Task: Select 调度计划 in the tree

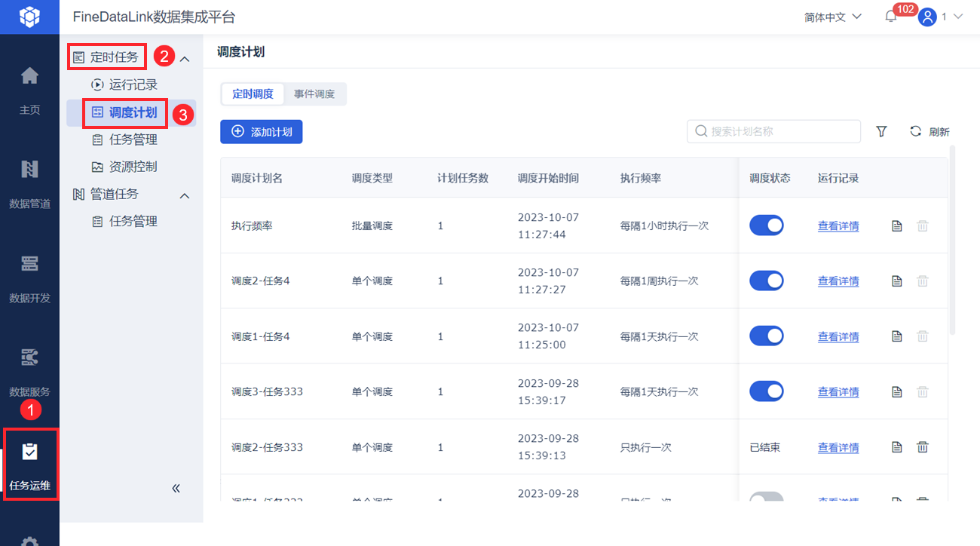Action: 125,112
